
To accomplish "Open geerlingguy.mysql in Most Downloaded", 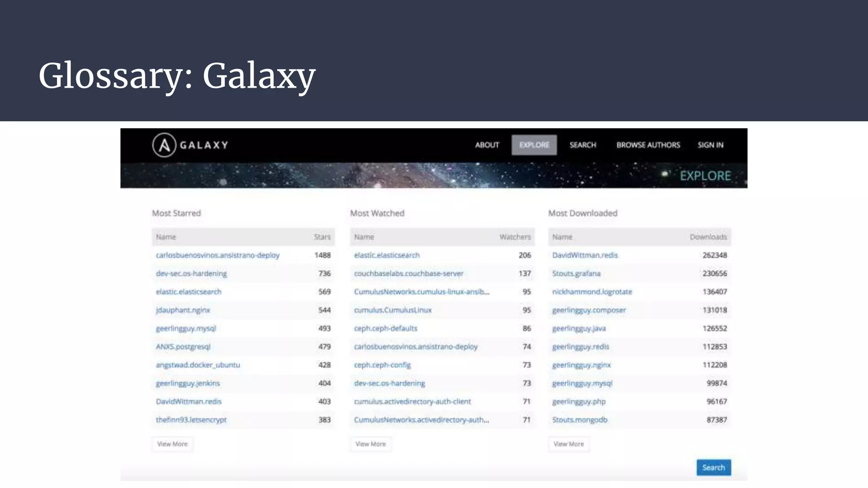I will [x=582, y=383].
